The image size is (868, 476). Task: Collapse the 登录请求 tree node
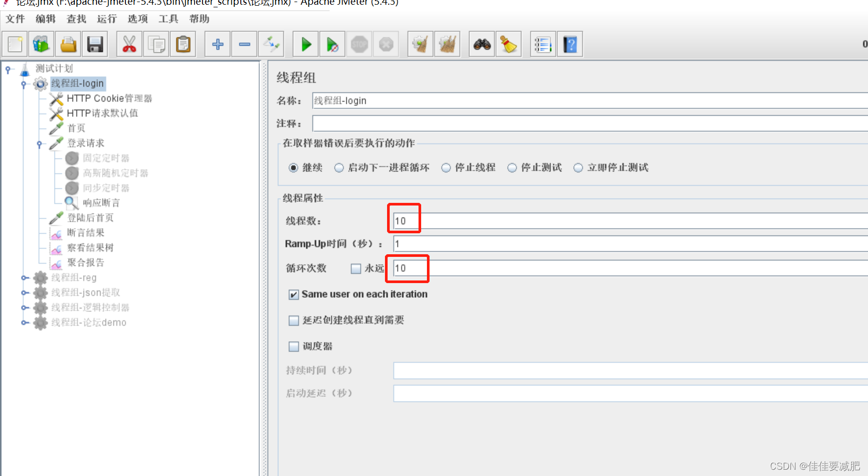click(x=39, y=144)
